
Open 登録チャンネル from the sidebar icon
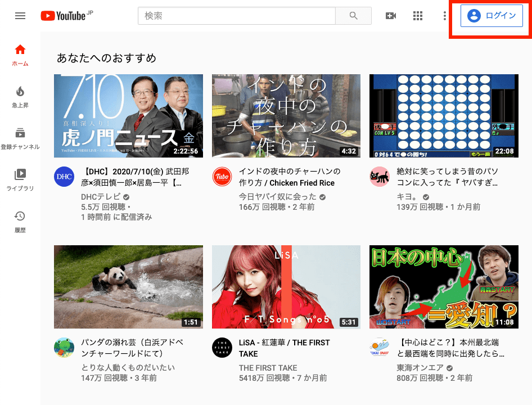20,133
